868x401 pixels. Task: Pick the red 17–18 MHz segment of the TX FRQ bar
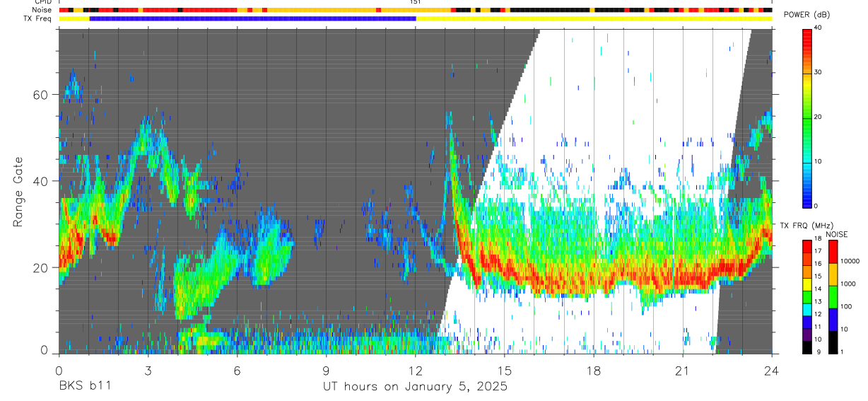(x=808, y=247)
